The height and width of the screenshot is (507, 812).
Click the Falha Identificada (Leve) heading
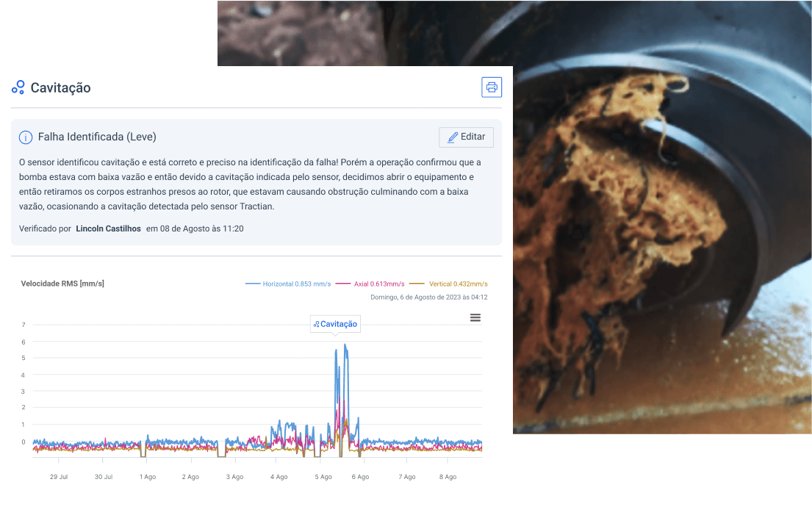(x=97, y=137)
